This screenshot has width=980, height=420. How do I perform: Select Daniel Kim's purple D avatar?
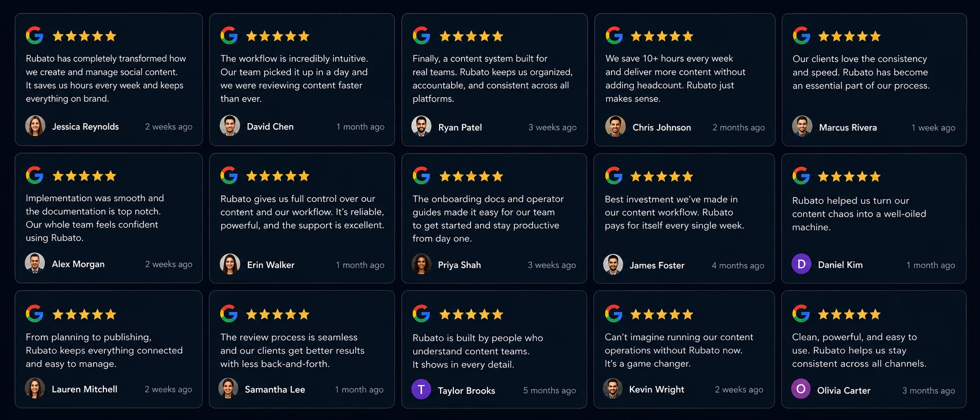(x=801, y=264)
